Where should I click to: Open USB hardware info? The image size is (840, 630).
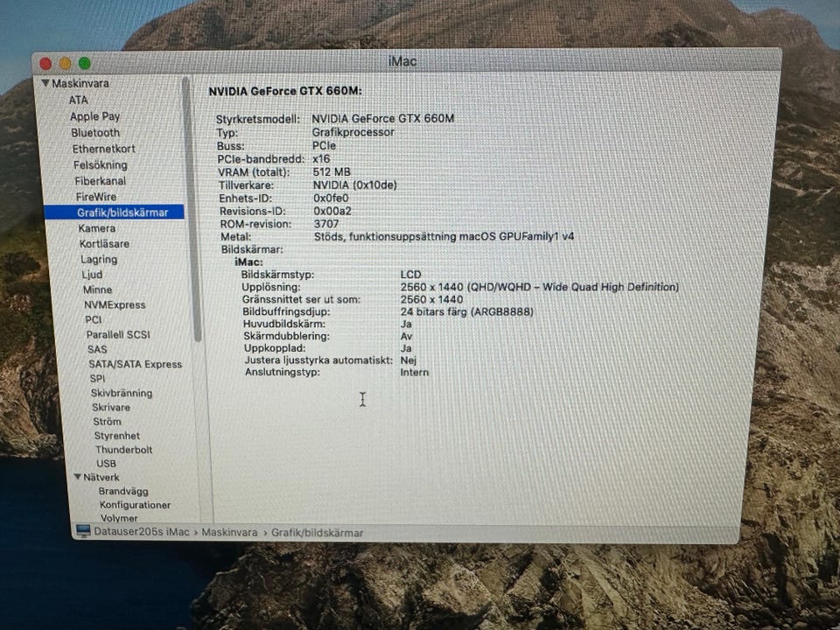[106, 464]
